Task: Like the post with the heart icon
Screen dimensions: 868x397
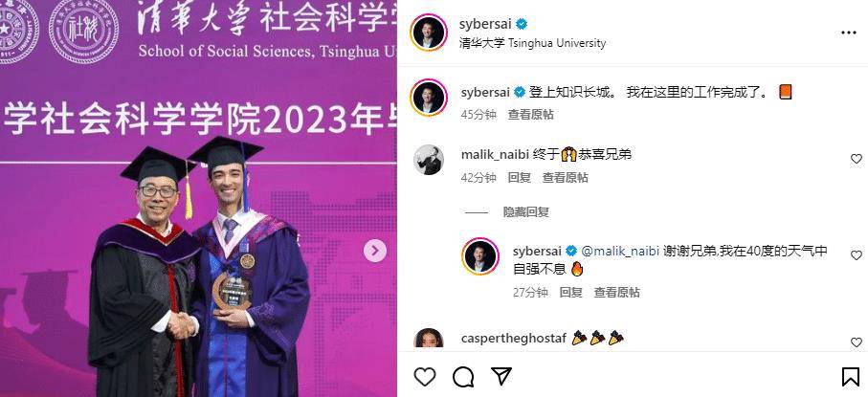Action: [x=425, y=377]
